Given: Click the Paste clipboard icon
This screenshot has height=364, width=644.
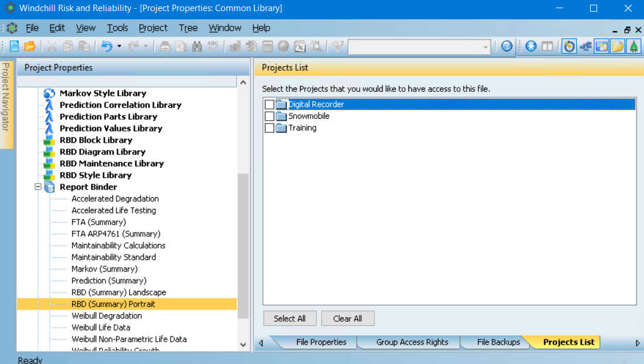Looking at the screenshot, I should (x=84, y=46).
